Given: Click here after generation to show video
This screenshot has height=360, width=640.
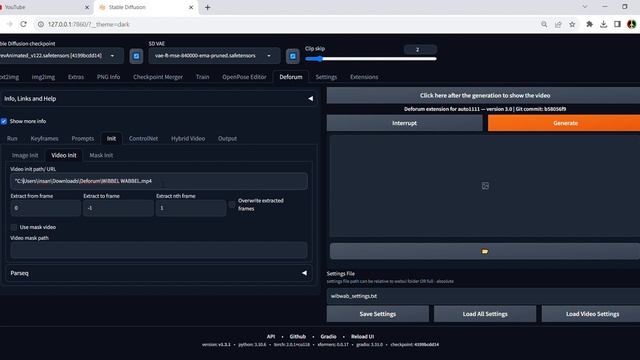Looking at the screenshot, I should click(483, 96).
